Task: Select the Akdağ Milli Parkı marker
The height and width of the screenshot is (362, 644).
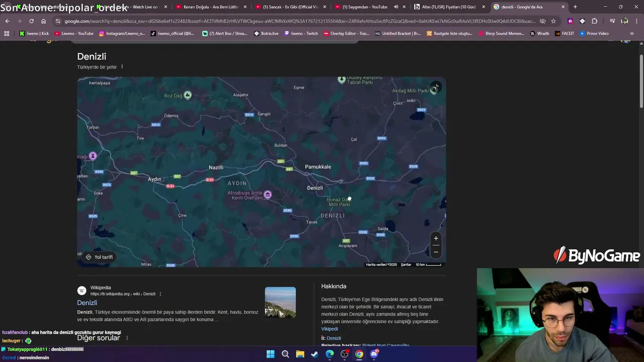Action: [x=433, y=90]
